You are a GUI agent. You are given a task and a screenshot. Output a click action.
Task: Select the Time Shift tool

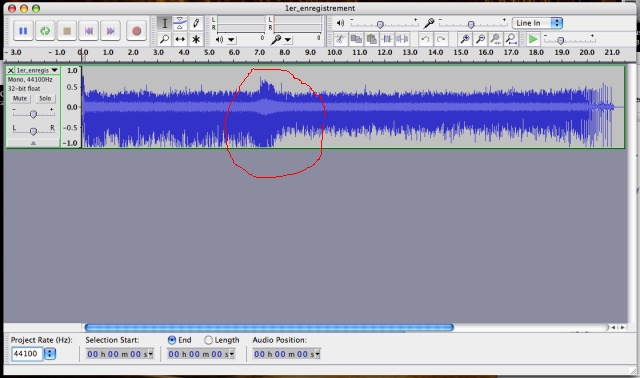pos(180,39)
